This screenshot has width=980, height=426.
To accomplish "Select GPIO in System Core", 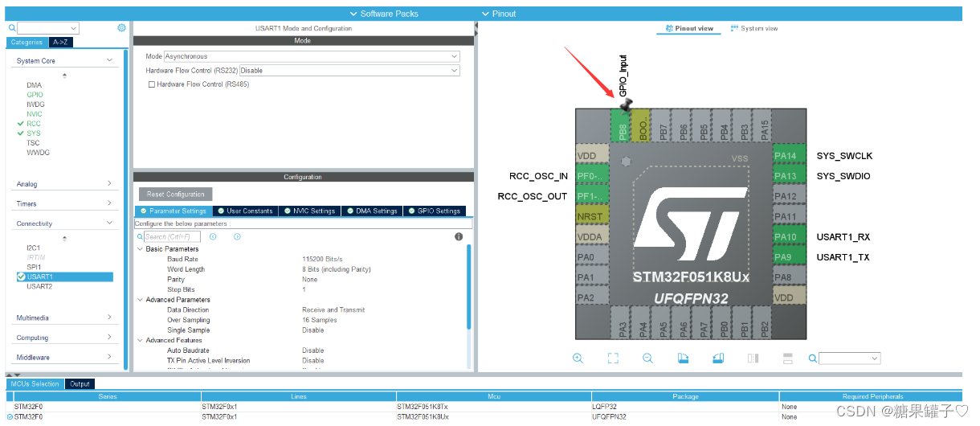I will [x=35, y=95].
